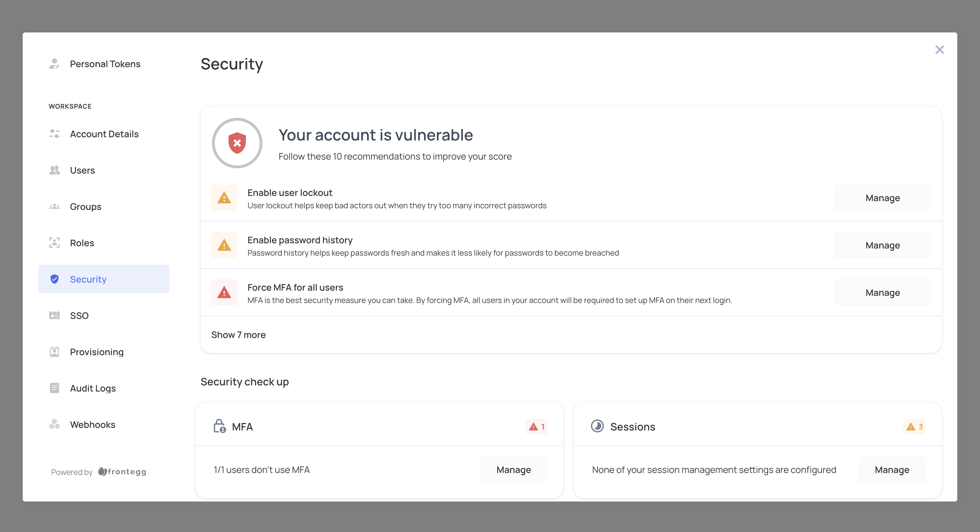Click the Provisioning sidebar icon
Viewport: 980px width, 532px height.
(x=54, y=352)
